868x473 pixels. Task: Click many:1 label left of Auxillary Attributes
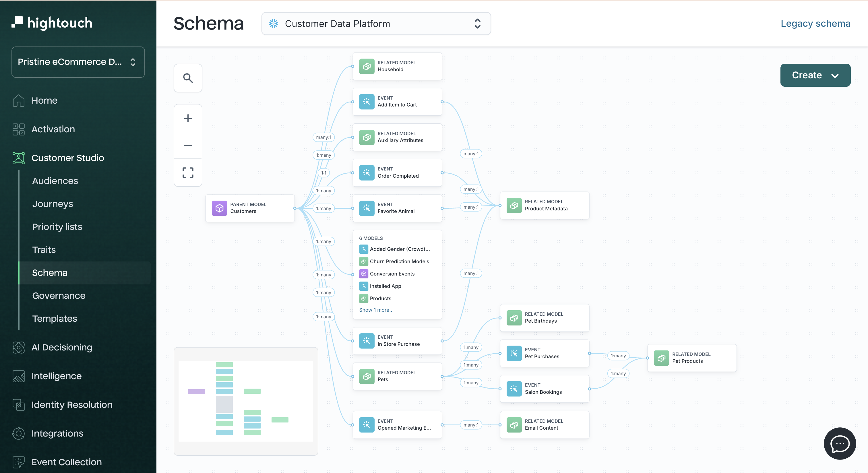(x=323, y=137)
